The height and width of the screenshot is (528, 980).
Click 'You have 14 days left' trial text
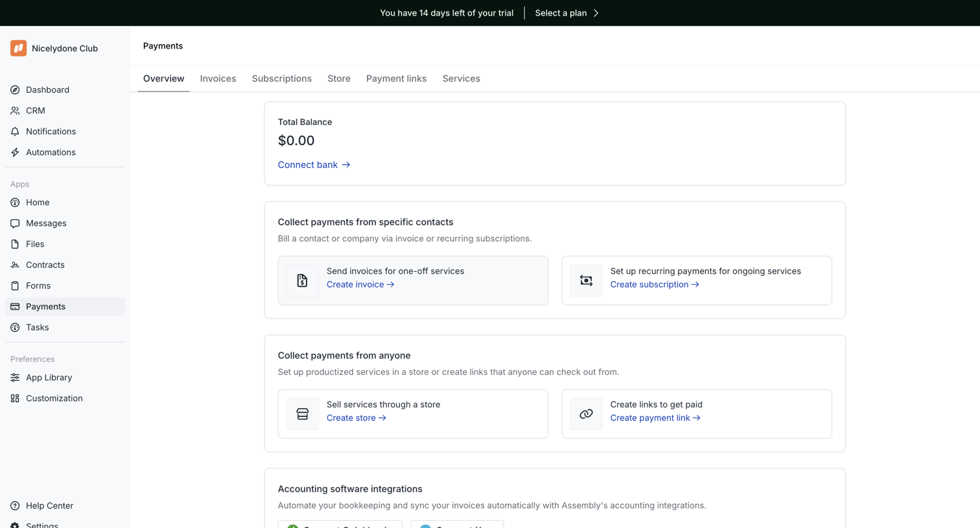[x=447, y=13]
